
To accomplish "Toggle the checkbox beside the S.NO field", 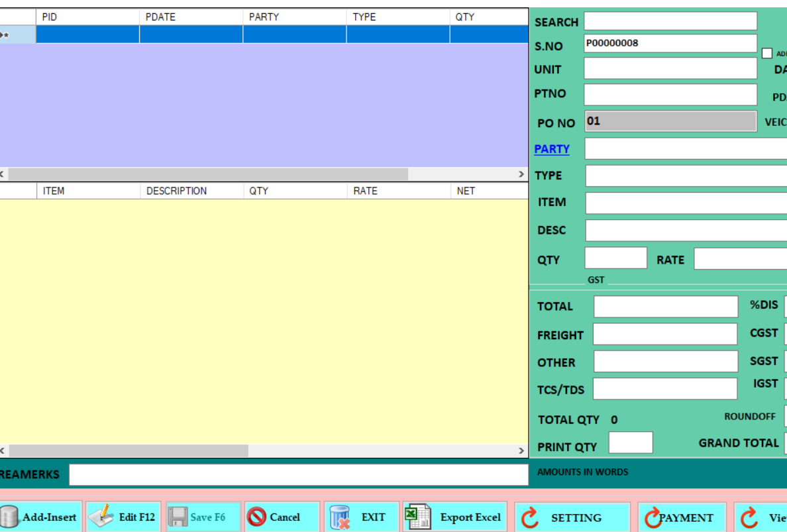I will click(767, 54).
